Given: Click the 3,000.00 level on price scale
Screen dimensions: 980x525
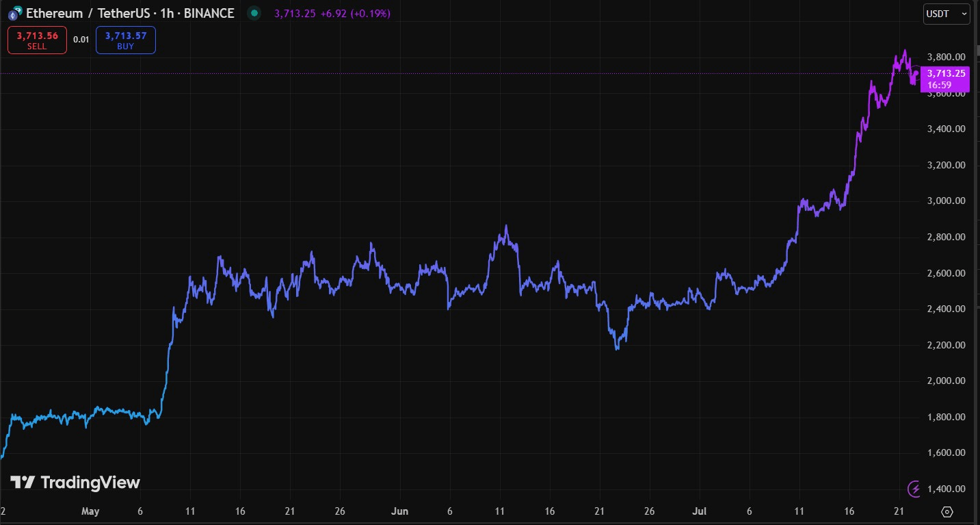Looking at the screenshot, I should coord(945,201).
